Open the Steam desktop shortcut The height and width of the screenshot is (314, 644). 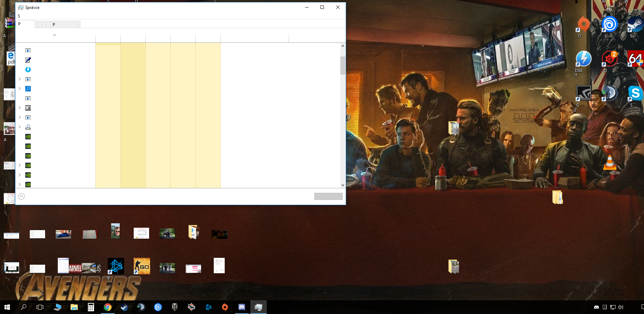635,25
